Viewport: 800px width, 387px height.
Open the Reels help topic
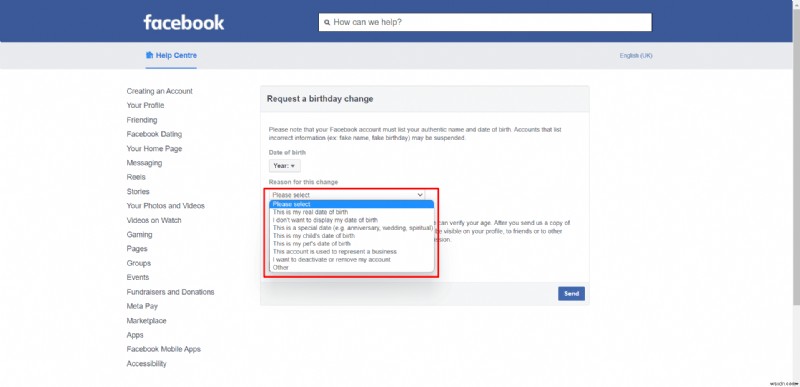tap(136, 177)
